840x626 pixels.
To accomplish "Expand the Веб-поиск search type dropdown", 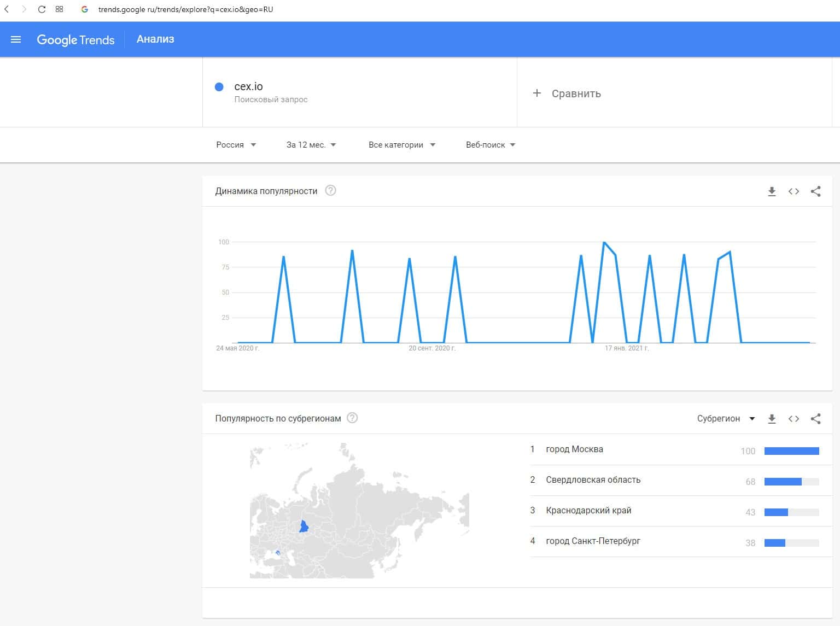I will click(490, 145).
